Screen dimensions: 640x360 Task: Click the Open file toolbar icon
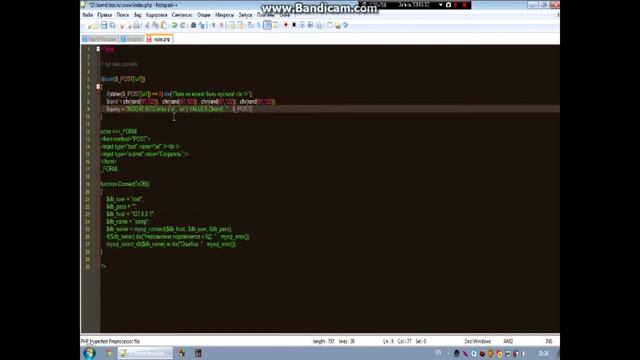pos(96,25)
